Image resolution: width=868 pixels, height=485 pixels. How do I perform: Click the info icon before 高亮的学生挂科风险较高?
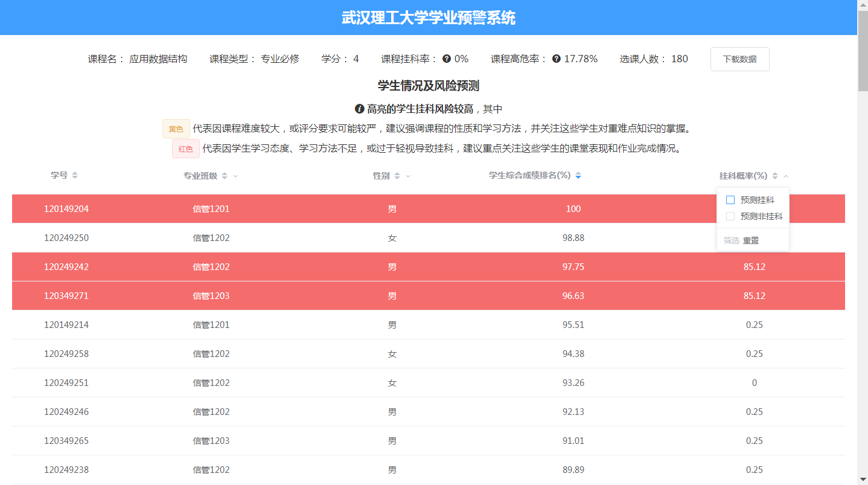[360, 109]
